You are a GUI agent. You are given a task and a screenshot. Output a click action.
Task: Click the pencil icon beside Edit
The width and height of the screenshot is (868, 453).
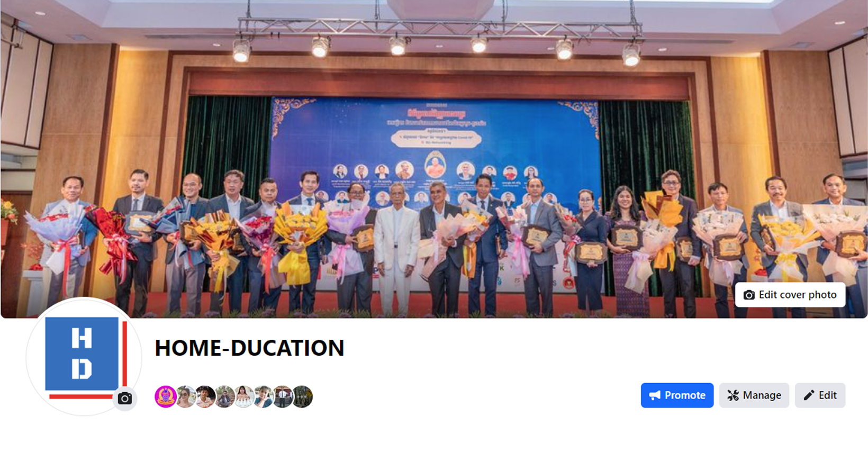(809, 395)
